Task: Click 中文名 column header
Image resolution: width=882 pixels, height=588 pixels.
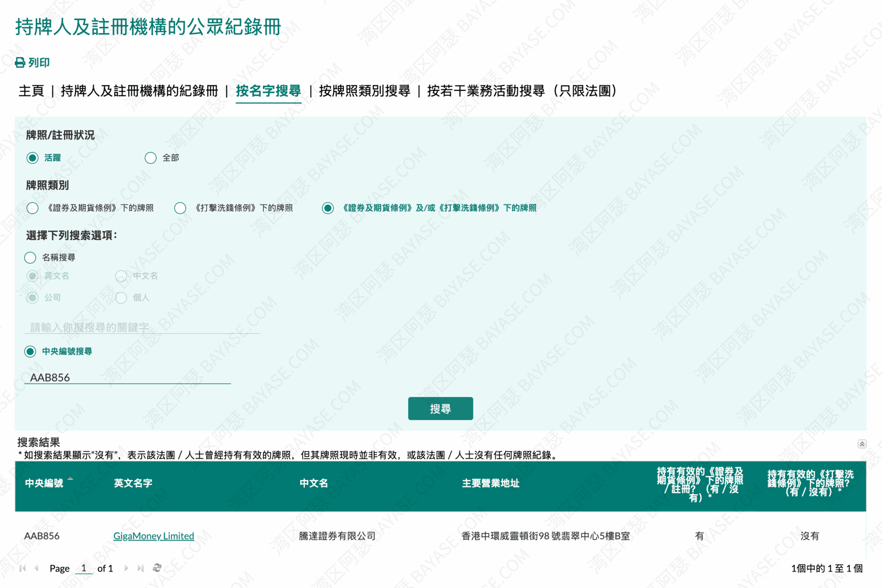Action: coord(314,483)
